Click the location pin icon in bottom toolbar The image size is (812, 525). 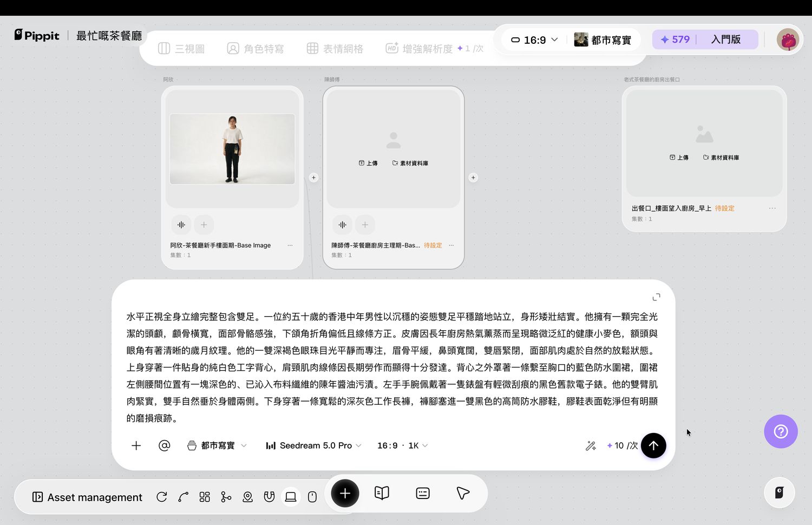248,497
